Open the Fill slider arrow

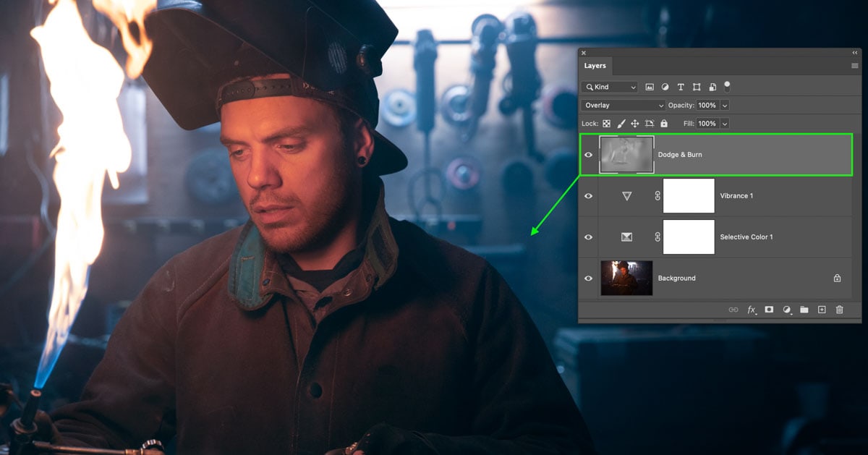tap(725, 124)
